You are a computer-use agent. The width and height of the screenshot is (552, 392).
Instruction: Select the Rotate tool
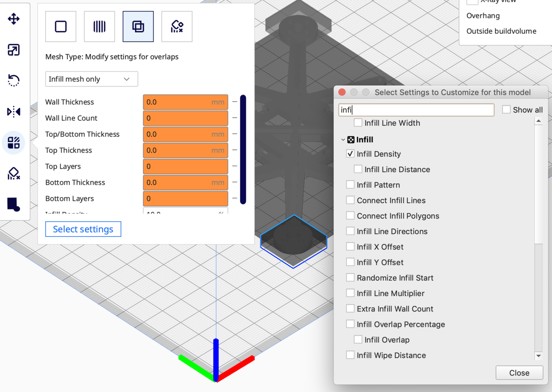coord(14,81)
